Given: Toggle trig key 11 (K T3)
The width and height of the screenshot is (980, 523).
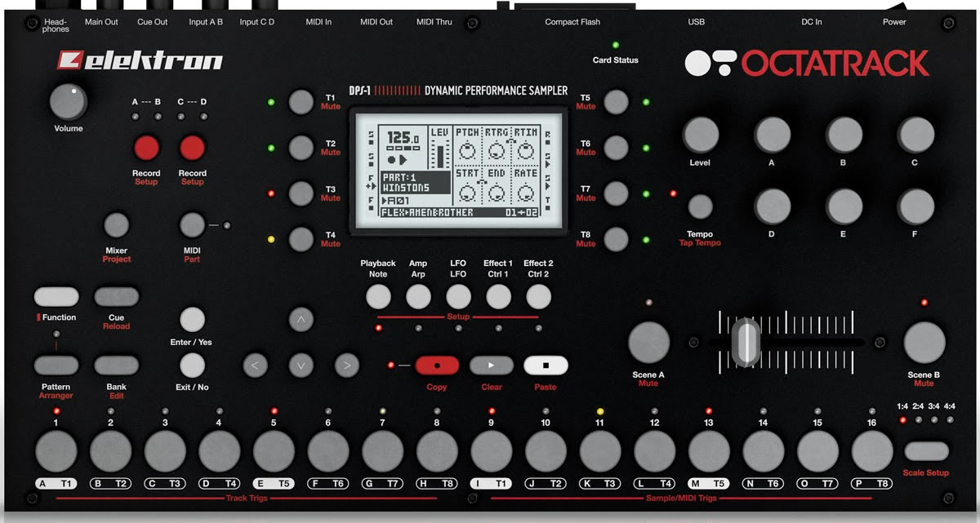Looking at the screenshot, I should tap(600, 451).
